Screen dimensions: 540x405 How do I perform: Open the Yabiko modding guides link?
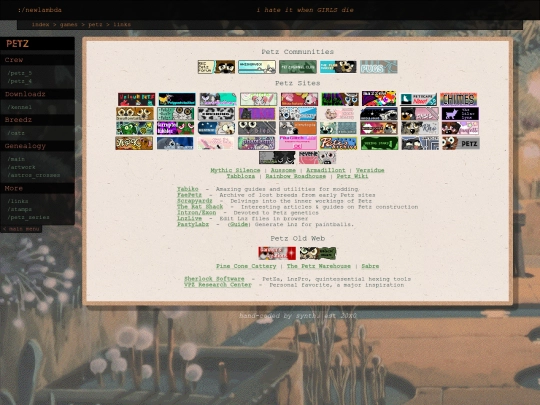[188, 189]
